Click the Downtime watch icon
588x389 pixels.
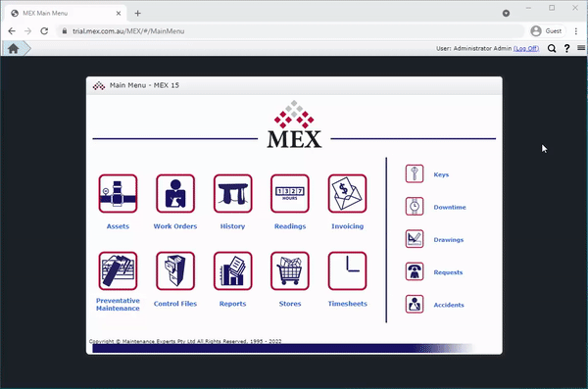tap(415, 207)
